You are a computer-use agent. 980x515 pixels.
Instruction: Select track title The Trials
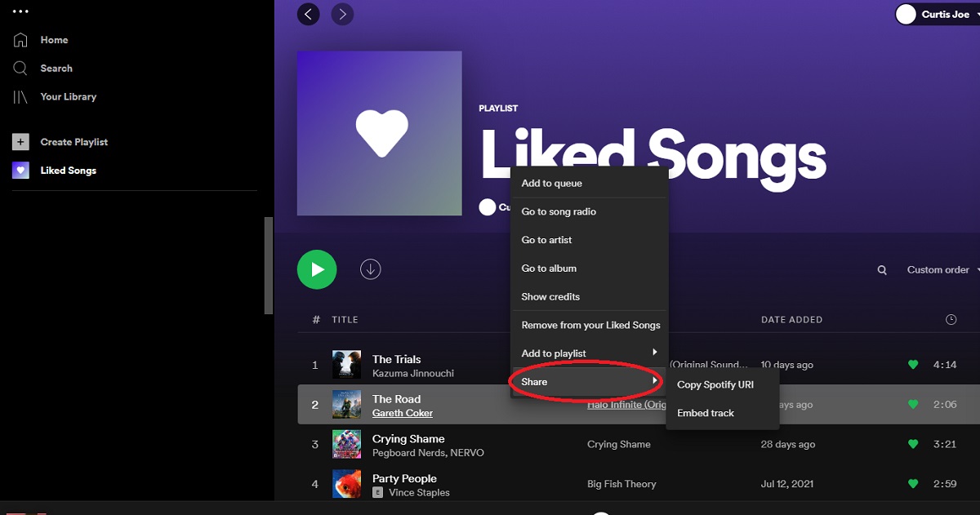(396, 359)
